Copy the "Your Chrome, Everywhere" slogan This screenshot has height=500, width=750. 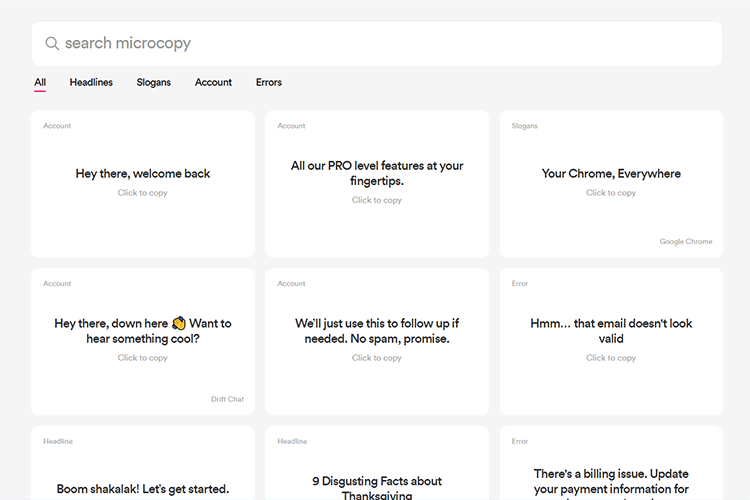611,173
